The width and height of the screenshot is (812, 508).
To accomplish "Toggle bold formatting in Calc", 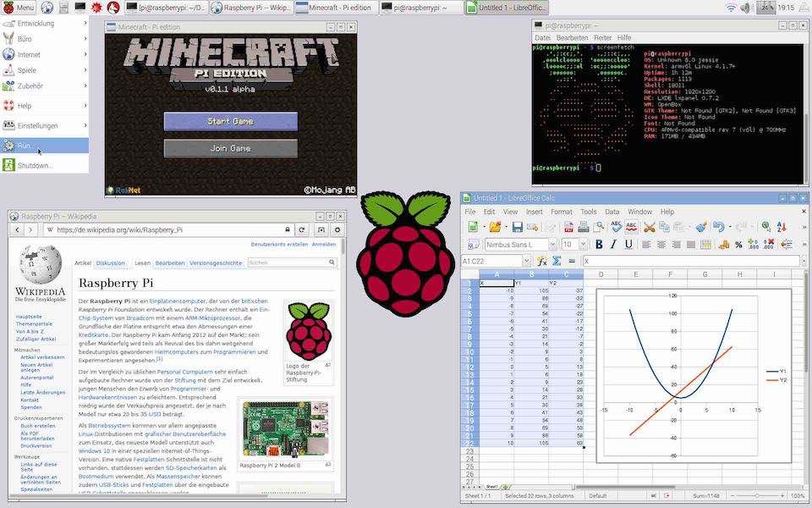I will pyautogui.click(x=599, y=245).
